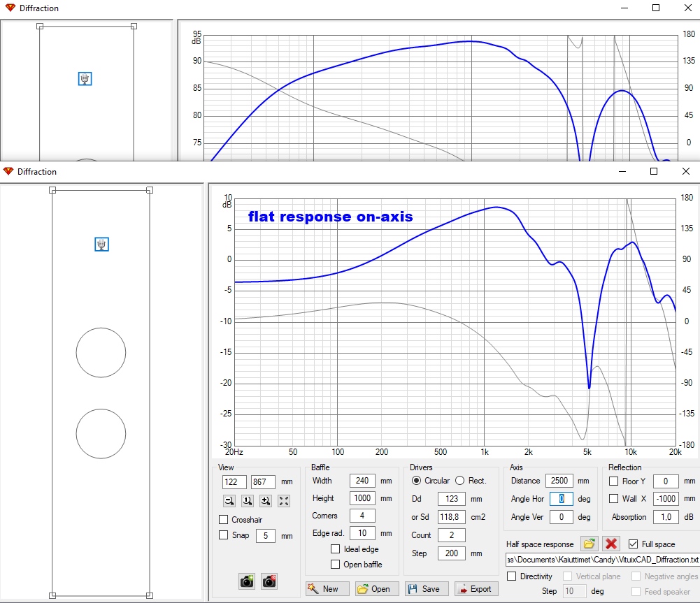The height and width of the screenshot is (603, 700).
Task: Toggle the Wall X reflection checkbox
Action: point(614,499)
